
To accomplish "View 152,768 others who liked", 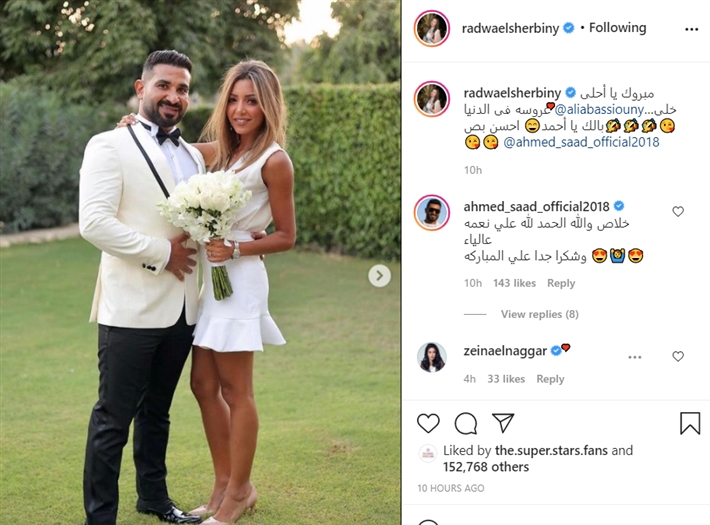I will click(486, 467).
